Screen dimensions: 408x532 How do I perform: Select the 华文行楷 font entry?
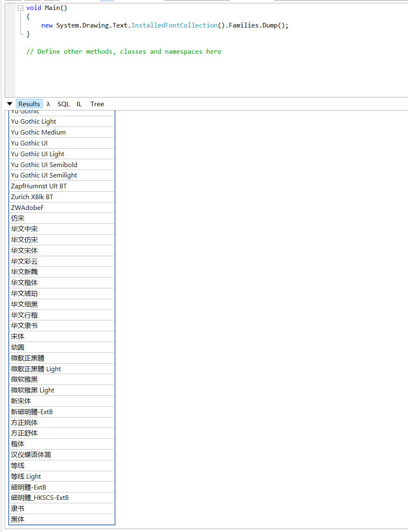coord(24,315)
